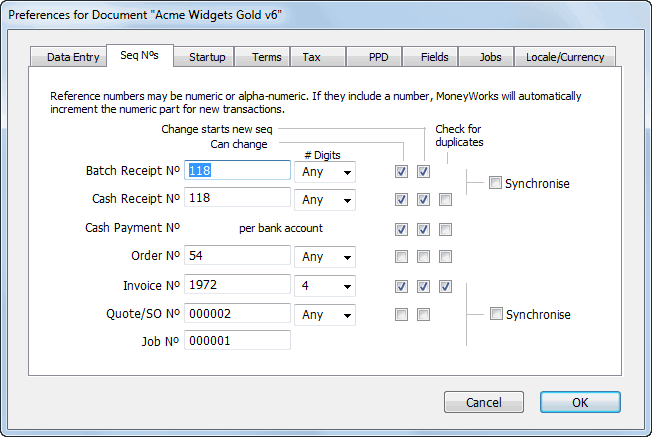Switch to the Data Entry tab
This screenshot has height=437, width=652.
tap(69, 57)
